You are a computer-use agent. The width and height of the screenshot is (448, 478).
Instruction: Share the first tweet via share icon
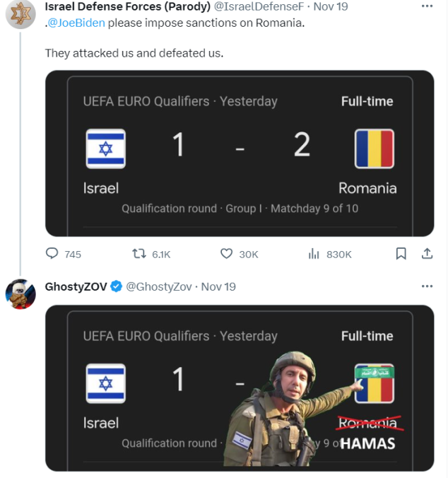click(x=427, y=254)
